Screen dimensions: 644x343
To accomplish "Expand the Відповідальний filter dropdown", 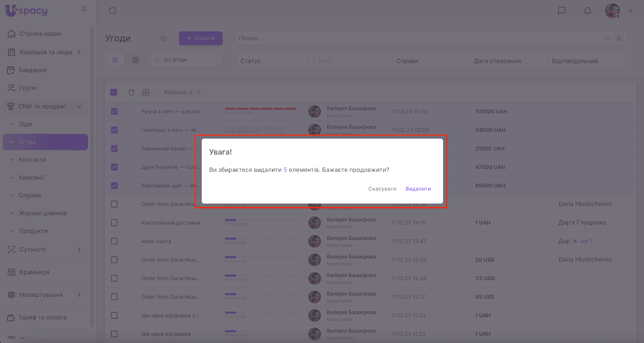I will 586,61.
